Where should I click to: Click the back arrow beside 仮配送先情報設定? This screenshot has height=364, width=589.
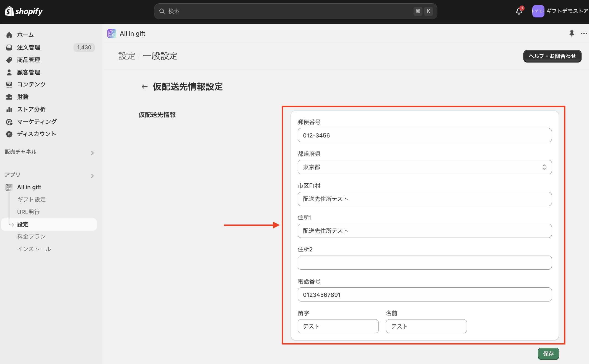click(144, 87)
